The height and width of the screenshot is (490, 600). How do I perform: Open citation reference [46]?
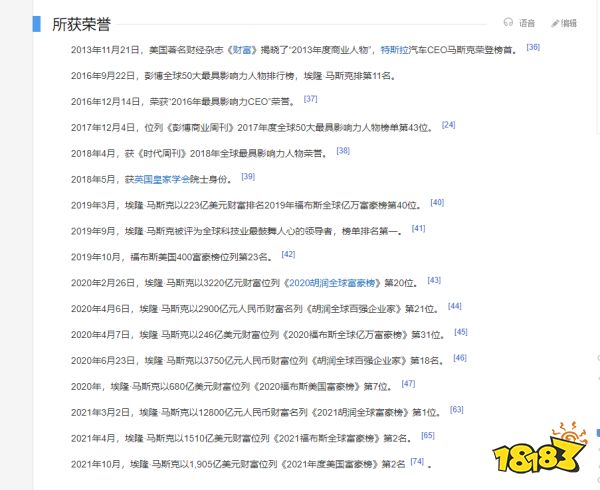(460, 358)
